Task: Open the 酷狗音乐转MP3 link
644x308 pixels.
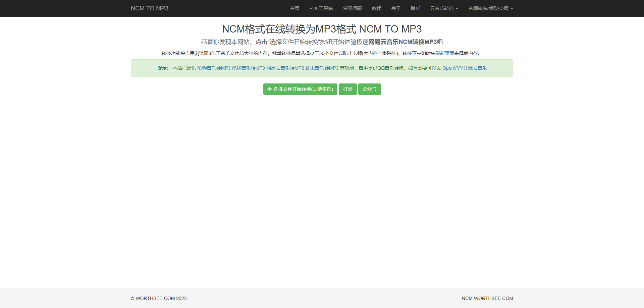Action: 214,68
